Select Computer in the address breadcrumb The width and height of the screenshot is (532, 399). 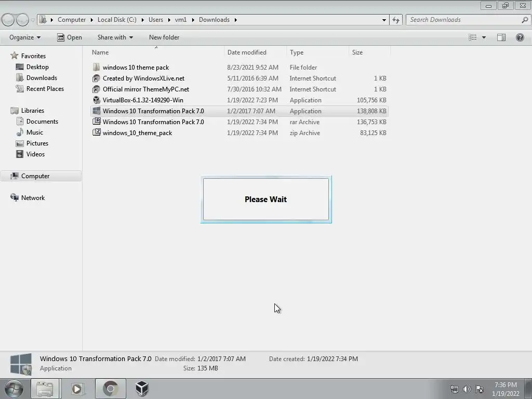click(72, 20)
